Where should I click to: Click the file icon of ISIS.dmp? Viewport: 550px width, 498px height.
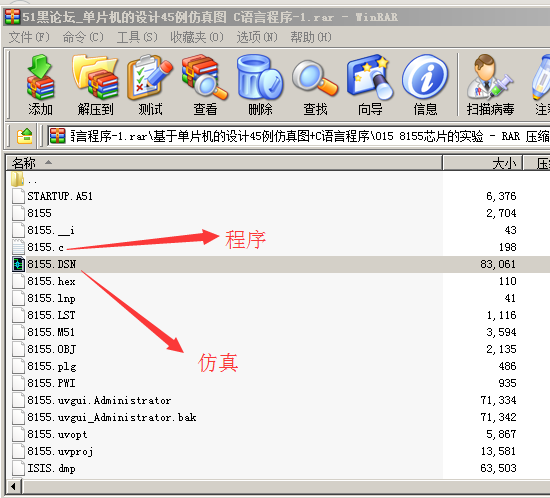click(x=18, y=468)
